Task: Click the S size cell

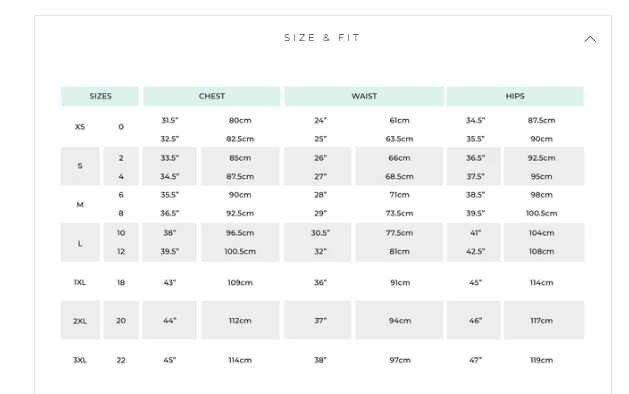Action: [x=80, y=166]
